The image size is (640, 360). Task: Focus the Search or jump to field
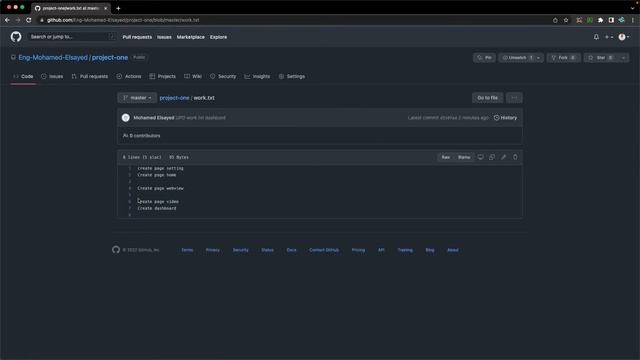coord(71,37)
